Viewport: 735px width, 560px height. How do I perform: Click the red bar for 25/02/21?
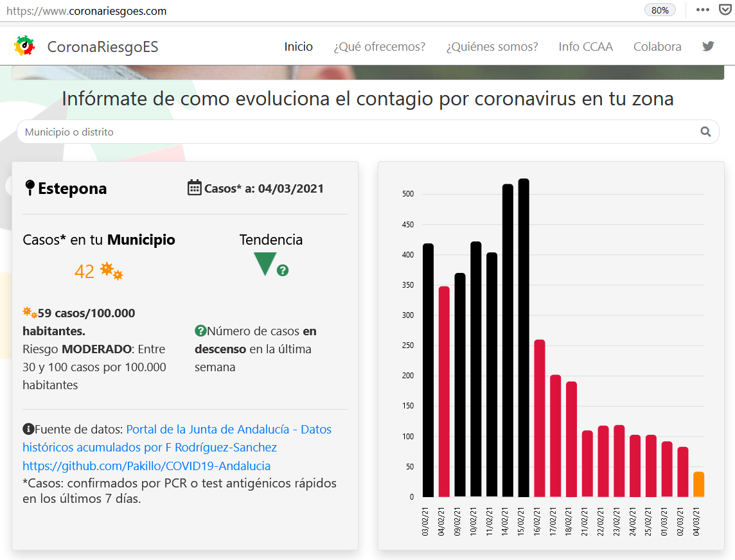(651, 466)
